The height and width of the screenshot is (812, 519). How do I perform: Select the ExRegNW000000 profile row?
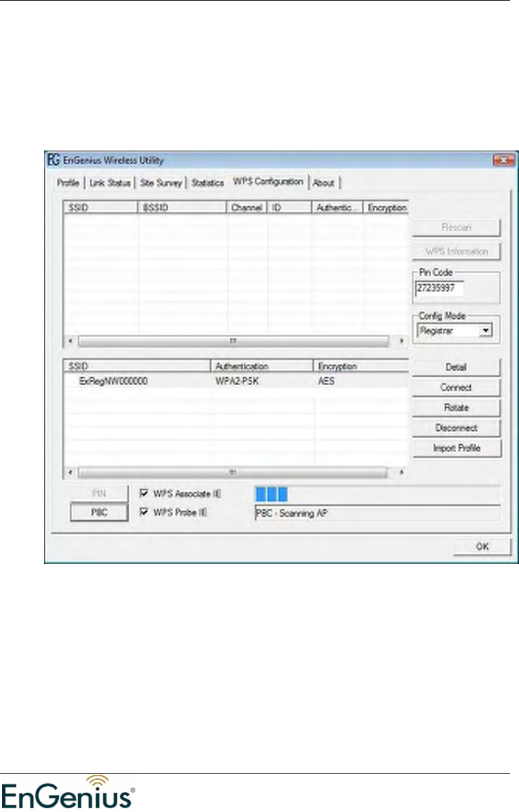coord(236,382)
